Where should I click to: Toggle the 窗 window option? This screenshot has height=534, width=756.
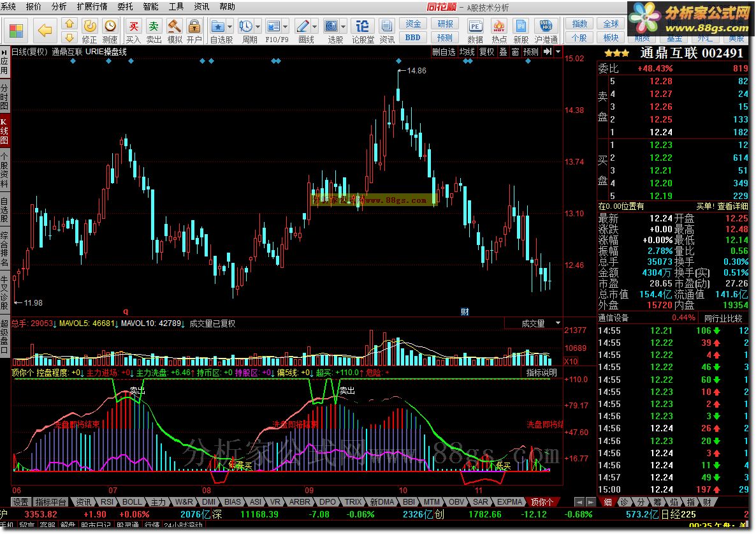pos(516,52)
